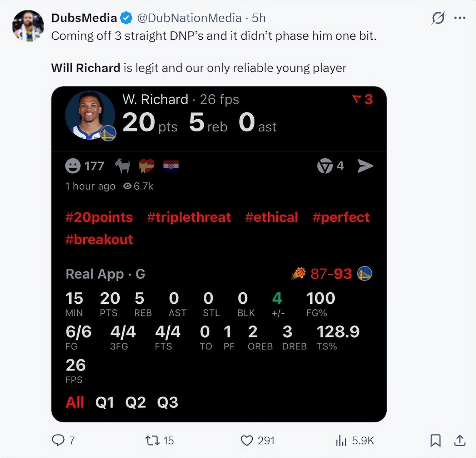Open the DubsMedia profile avatar
This screenshot has width=476, height=458.
click(28, 26)
